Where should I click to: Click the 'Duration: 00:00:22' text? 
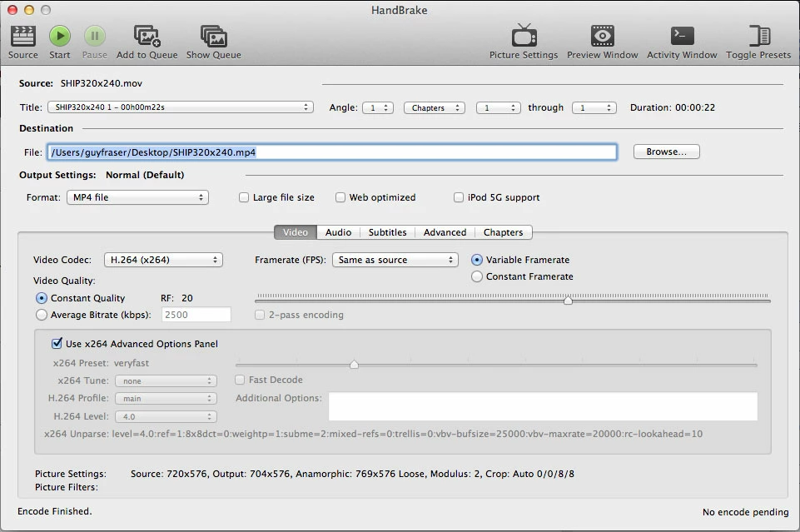point(673,107)
